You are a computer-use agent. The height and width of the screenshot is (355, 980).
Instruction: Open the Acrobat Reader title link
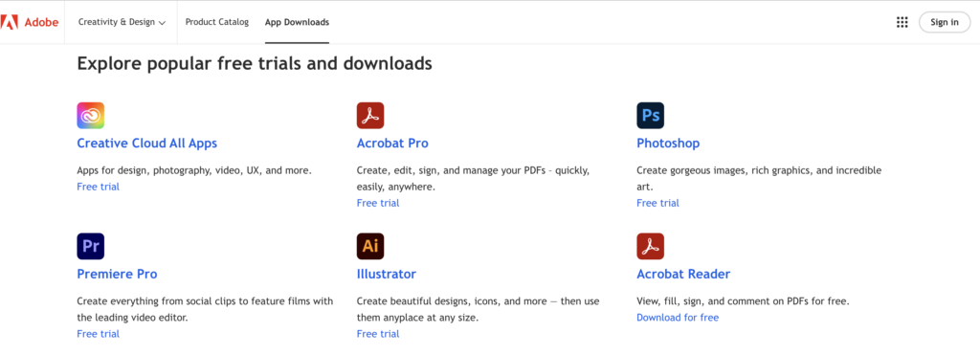(683, 274)
